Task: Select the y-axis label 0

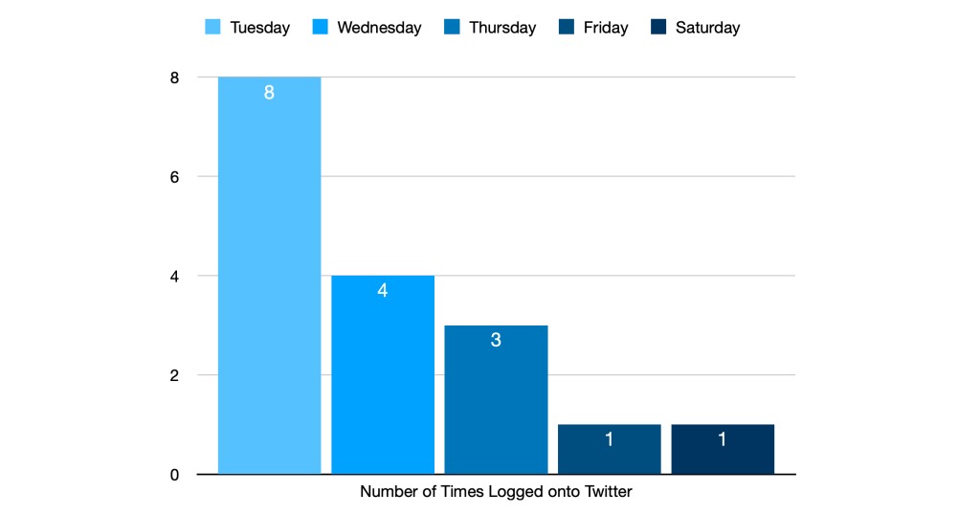Action: click(x=174, y=475)
